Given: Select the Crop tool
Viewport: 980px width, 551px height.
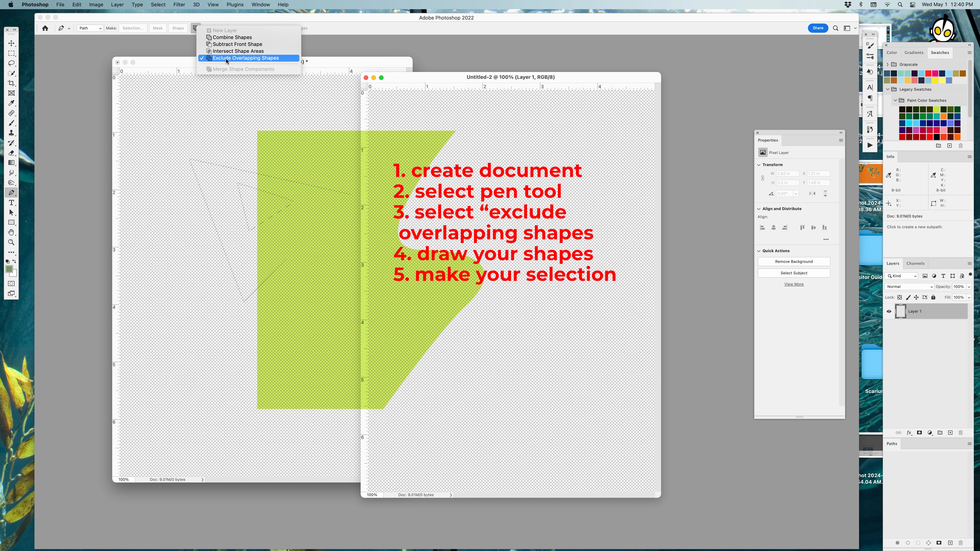Looking at the screenshot, I should tap(11, 83).
